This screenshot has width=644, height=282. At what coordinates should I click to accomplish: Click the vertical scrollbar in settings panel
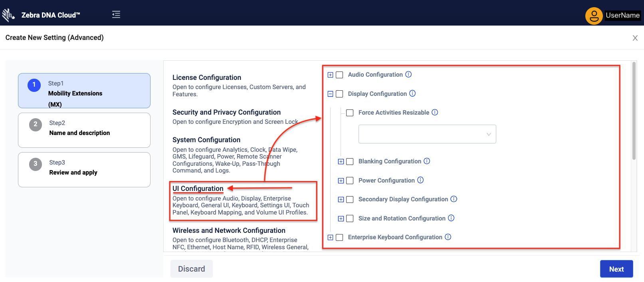click(x=634, y=112)
